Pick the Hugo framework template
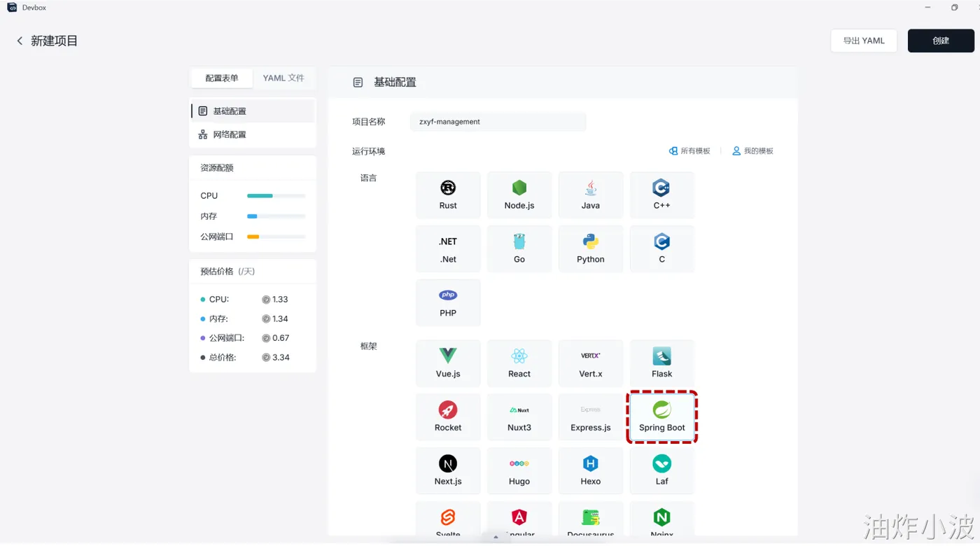980x546 pixels. click(x=519, y=471)
